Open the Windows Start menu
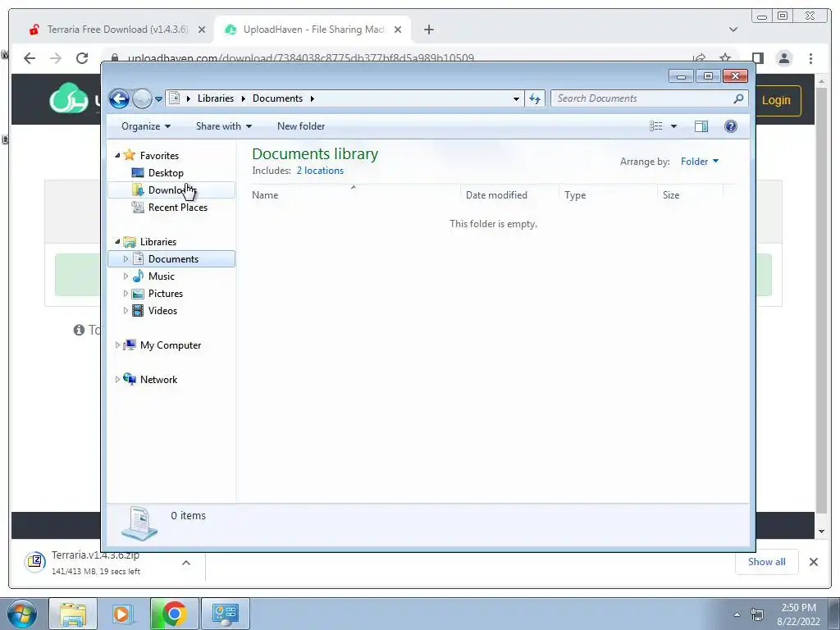This screenshot has width=840, height=630. tap(21, 614)
